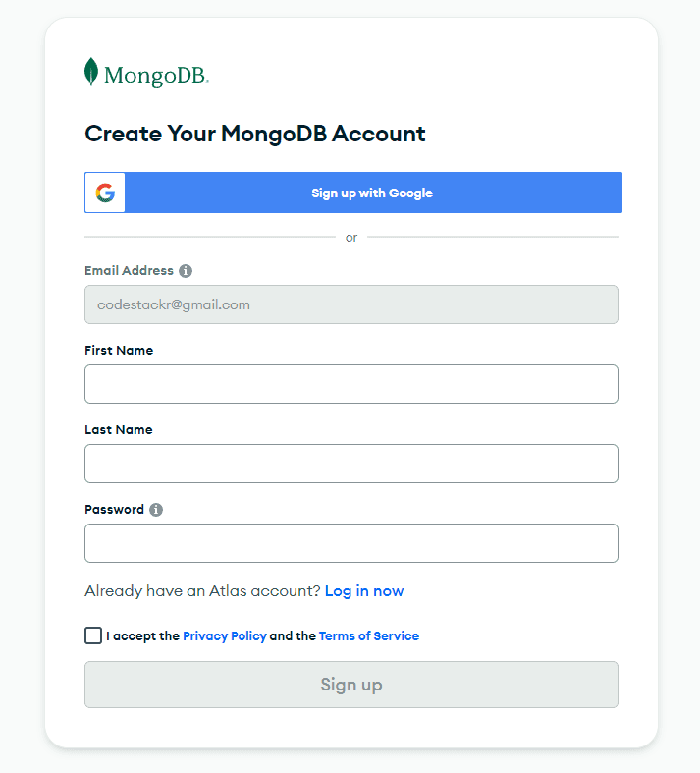Image resolution: width=700 pixels, height=773 pixels.
Task: Open the Log in now link
Action: [364, 591]
